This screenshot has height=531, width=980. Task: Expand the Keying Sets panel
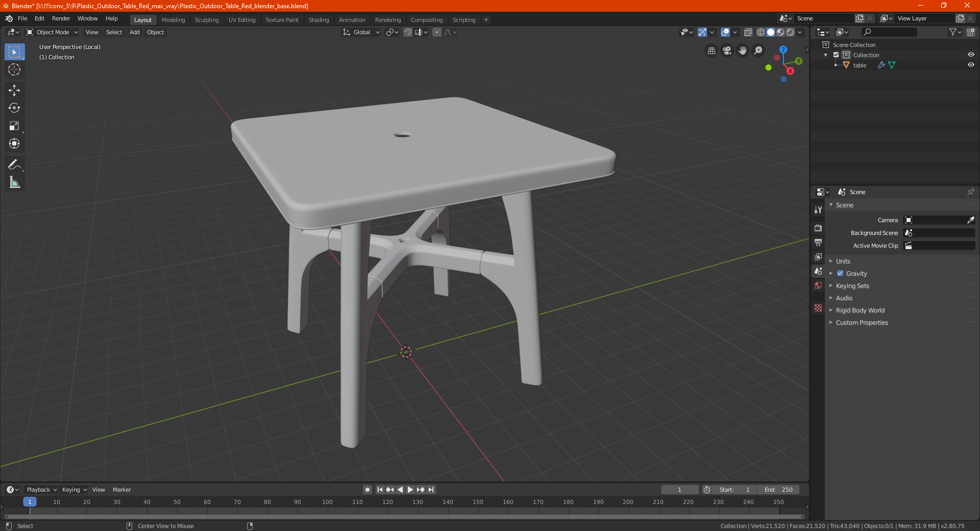click(852, 286)
